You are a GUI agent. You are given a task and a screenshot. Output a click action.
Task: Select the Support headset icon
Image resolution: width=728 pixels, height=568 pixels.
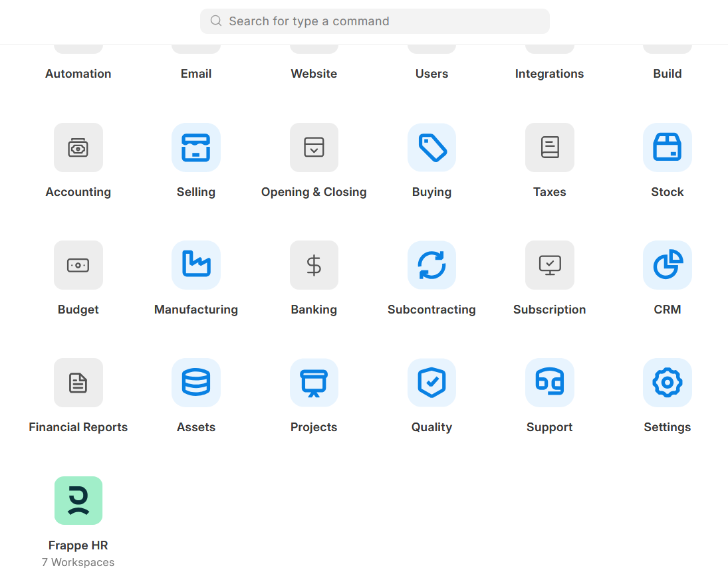pos(549,383)
